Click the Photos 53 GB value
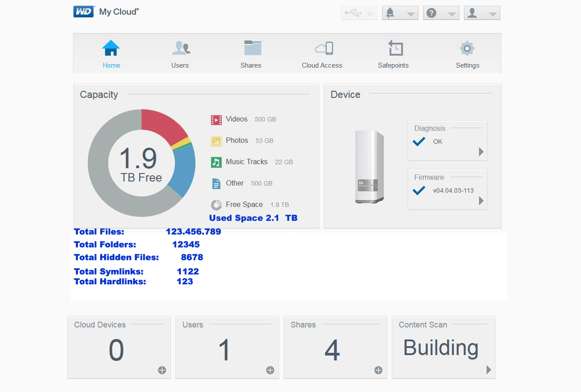Image resolution: width=581 pixels, height=392 pixels. [264, 141]
